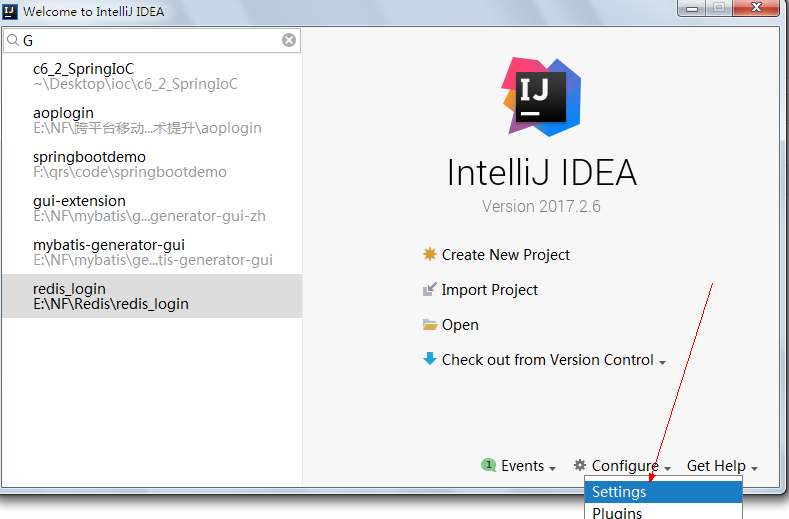Click the Import Project icon

click(x=430, y=290)
